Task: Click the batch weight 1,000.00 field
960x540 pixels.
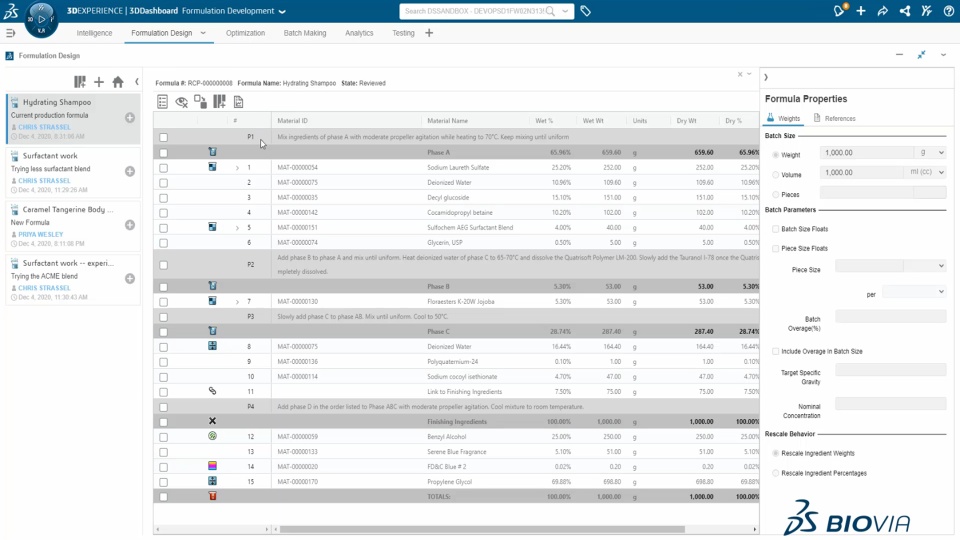Action: point(868,152)
